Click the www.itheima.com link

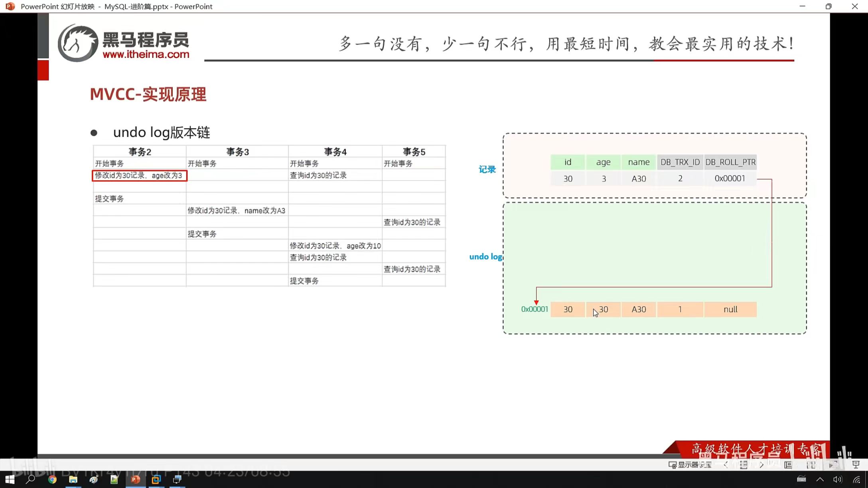[x=146, y=55]
